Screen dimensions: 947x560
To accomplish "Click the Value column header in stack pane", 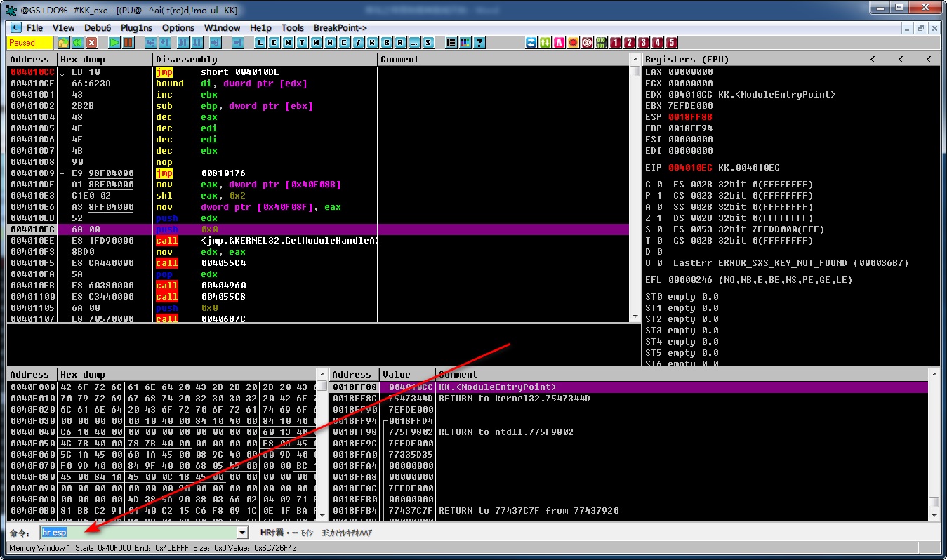I will click(x=407, y=375).
